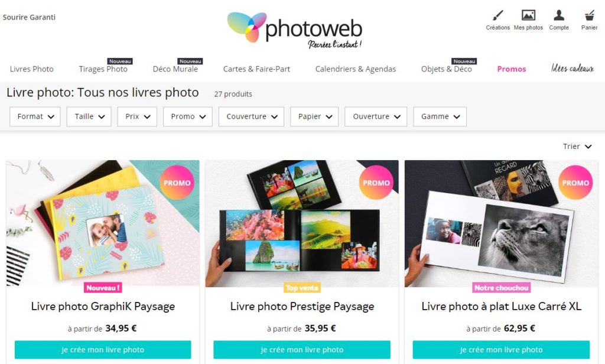
Task: Open the Compte user icon
Action: [x=559, y=15]
